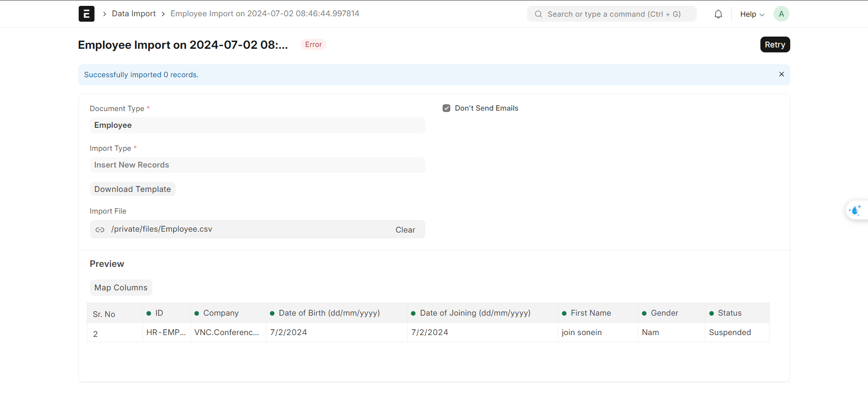868x415 pixels.
Task: Select the 'join sonein' first name cell
Action: point(598,332)
